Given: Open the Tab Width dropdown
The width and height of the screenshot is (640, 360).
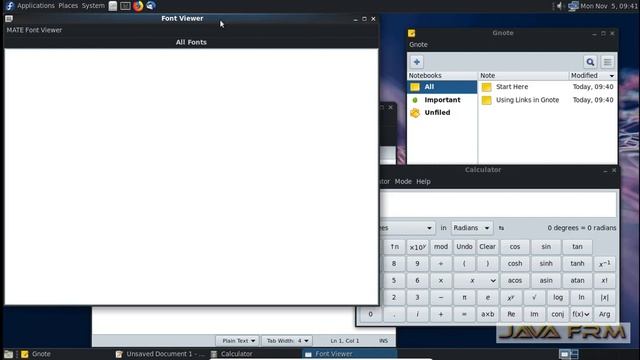Looking at the screenshot, I should click(x=287, y=340).
